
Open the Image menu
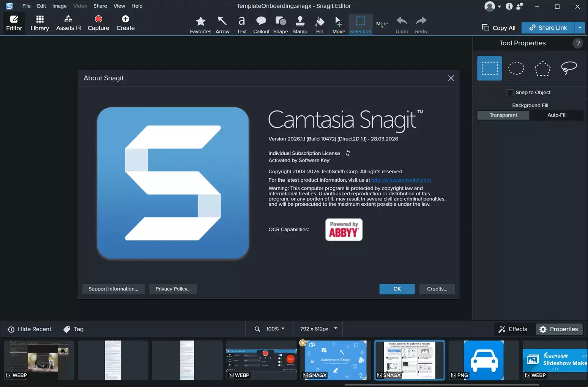59,6
